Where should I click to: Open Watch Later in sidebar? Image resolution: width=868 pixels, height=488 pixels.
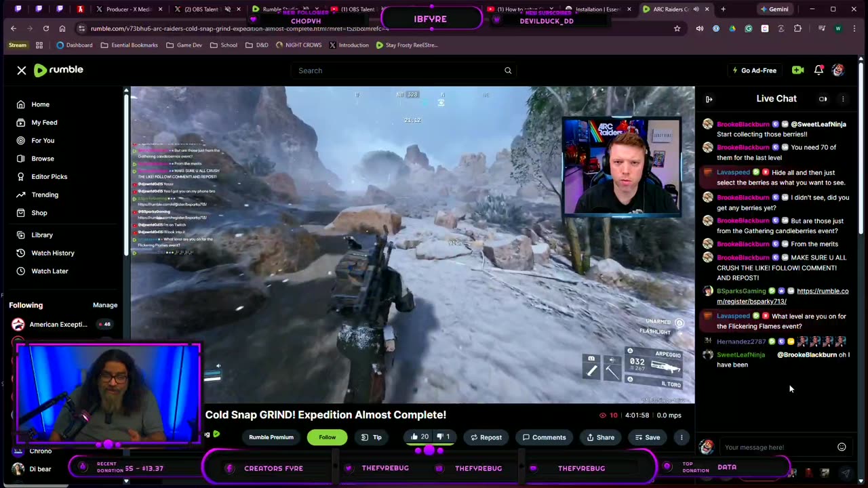point(50,271)
